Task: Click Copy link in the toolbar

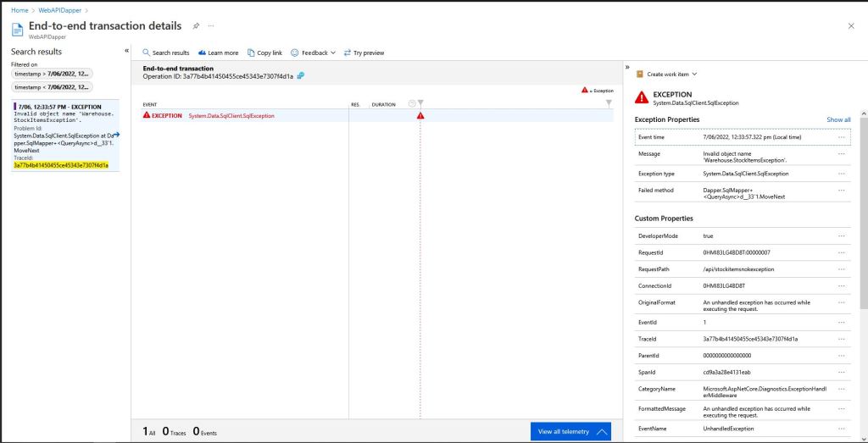Action: [264, 53]
